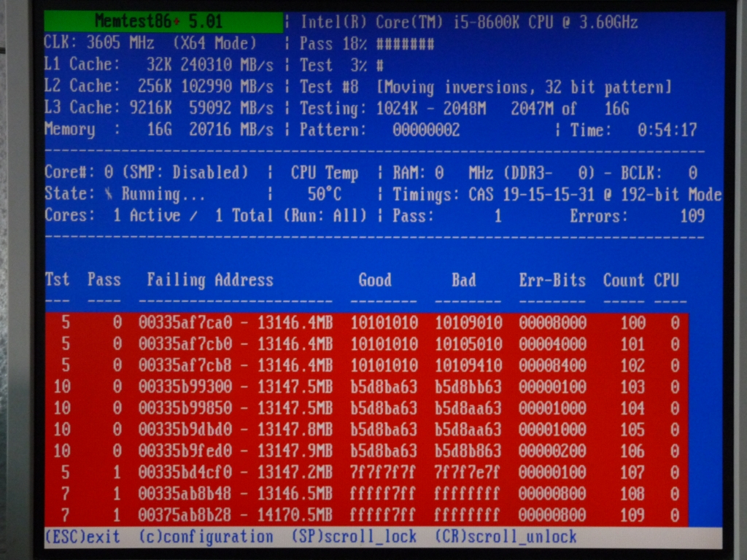747x560 pixels.
Task: Click failing address 00335b99300
Action: [x=185, y=386]
